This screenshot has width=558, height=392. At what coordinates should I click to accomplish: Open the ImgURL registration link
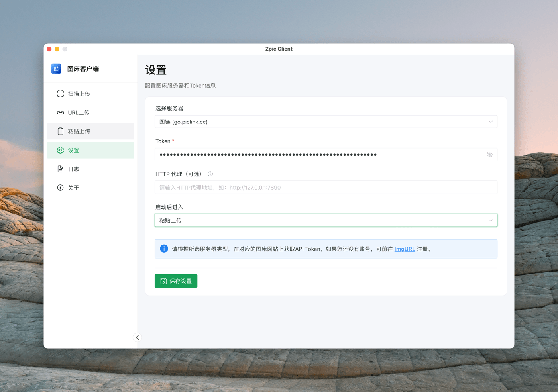(x=405, y=249)
